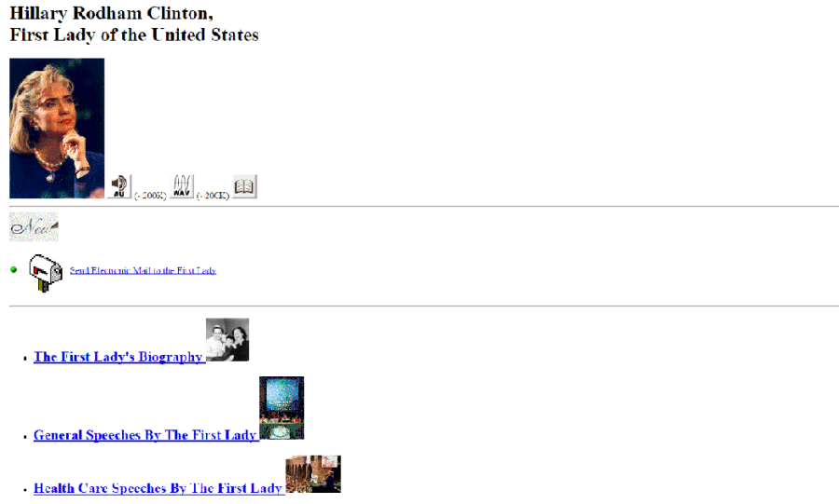Open the black-and-white family photo thumbnail

pyautogui.click(x=227, y=340)
